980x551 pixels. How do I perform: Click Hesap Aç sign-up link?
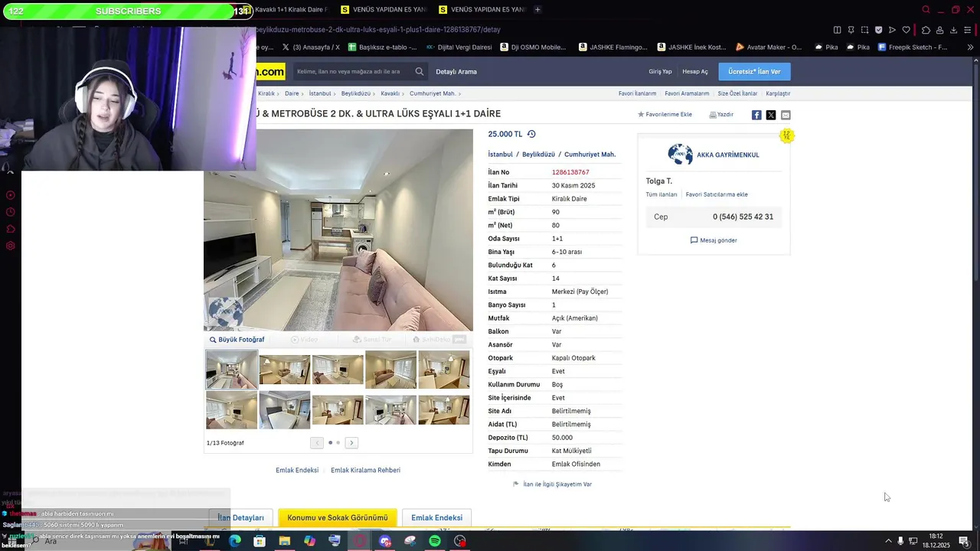point(695,72)
